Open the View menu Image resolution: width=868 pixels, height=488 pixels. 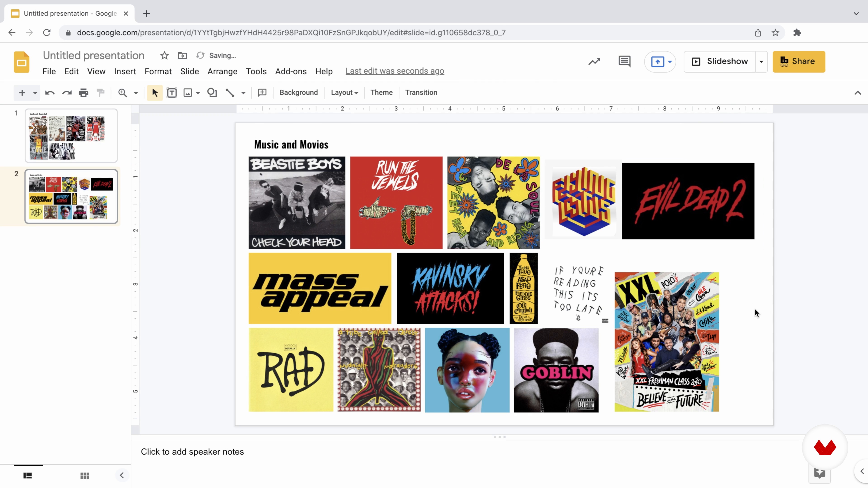(96, 71)
